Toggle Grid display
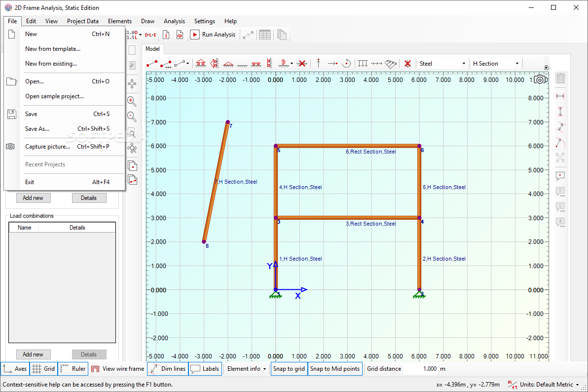Screen dimensions: 588x392 click(x=43, y=369)
